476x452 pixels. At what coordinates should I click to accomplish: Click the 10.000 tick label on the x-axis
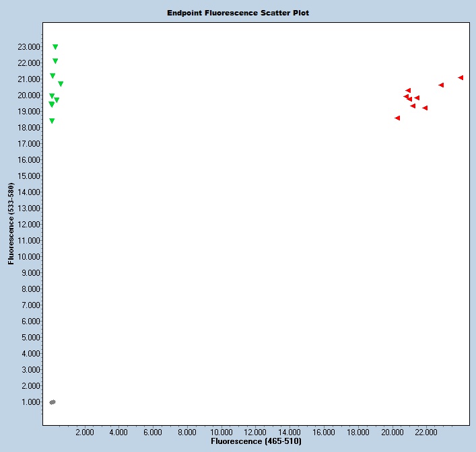[222, 432]
